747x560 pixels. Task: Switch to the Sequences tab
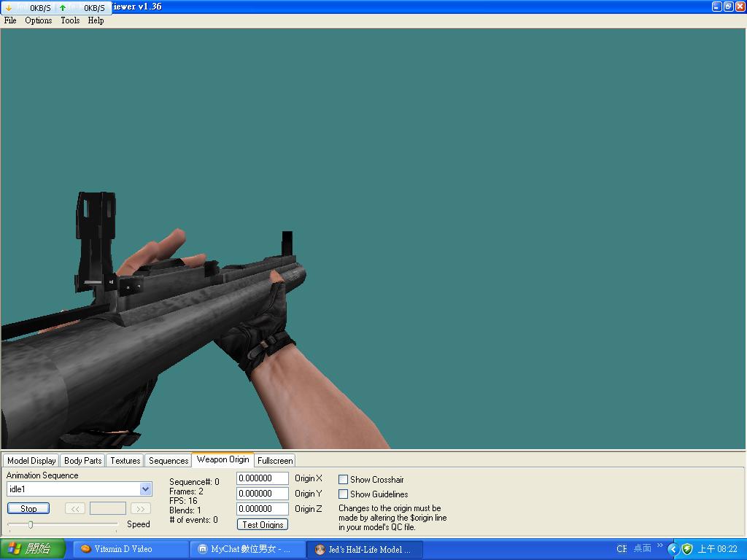click(169, 461)
